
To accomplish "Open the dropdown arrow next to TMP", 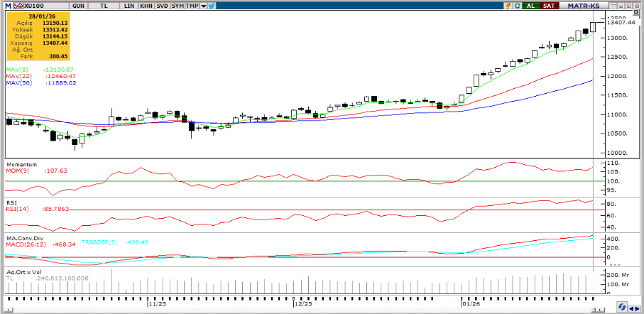I will 204,6.
